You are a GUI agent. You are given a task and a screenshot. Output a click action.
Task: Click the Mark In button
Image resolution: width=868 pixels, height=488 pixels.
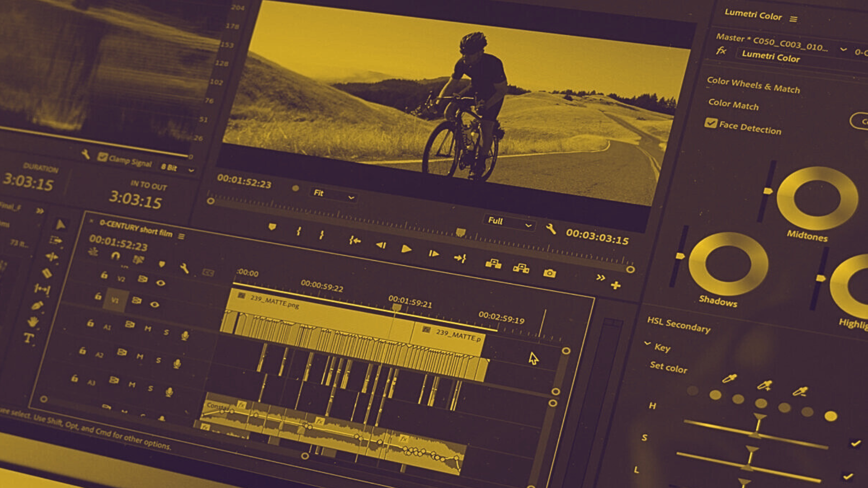[298, 231]
